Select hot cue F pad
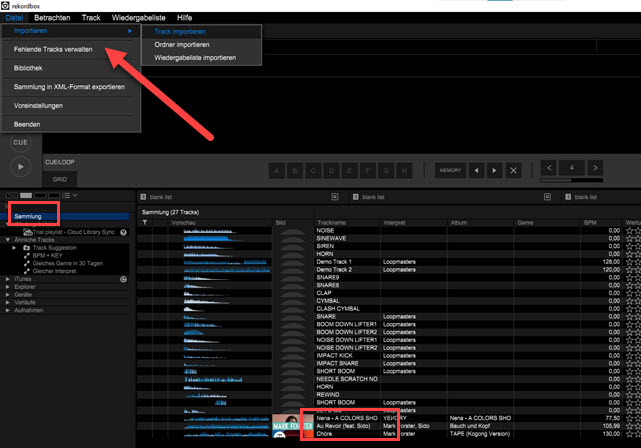 click(x=368, y=170)
